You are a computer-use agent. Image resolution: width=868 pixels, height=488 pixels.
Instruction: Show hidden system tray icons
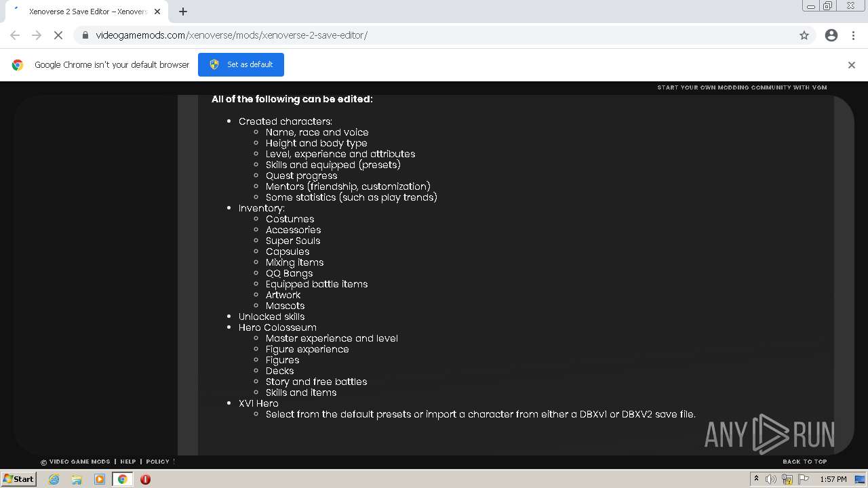click(x=756, y=479)
